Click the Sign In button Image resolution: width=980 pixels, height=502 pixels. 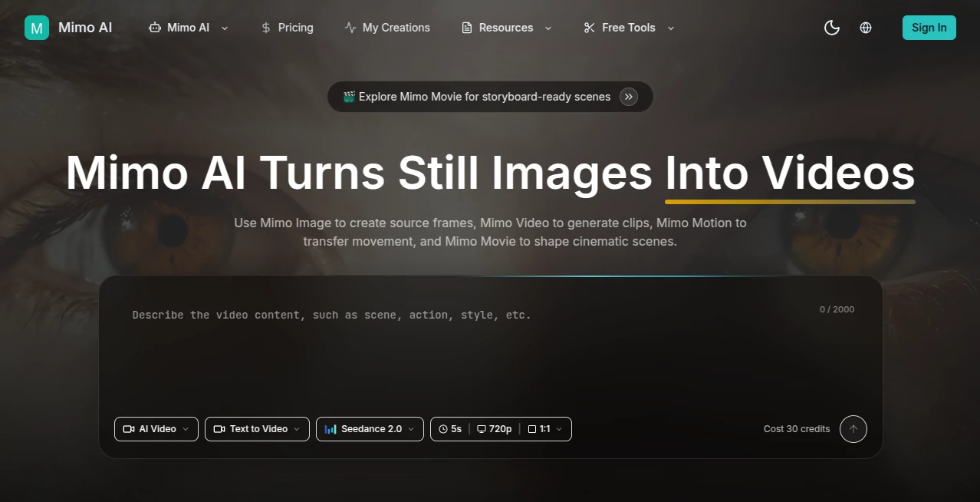click(x=929, y=28)
